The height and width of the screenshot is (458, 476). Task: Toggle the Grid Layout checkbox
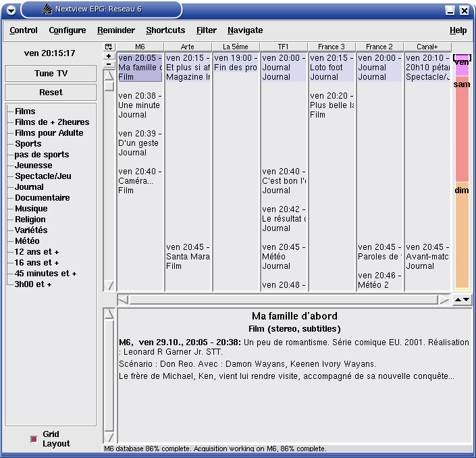[x=34, y=439]
